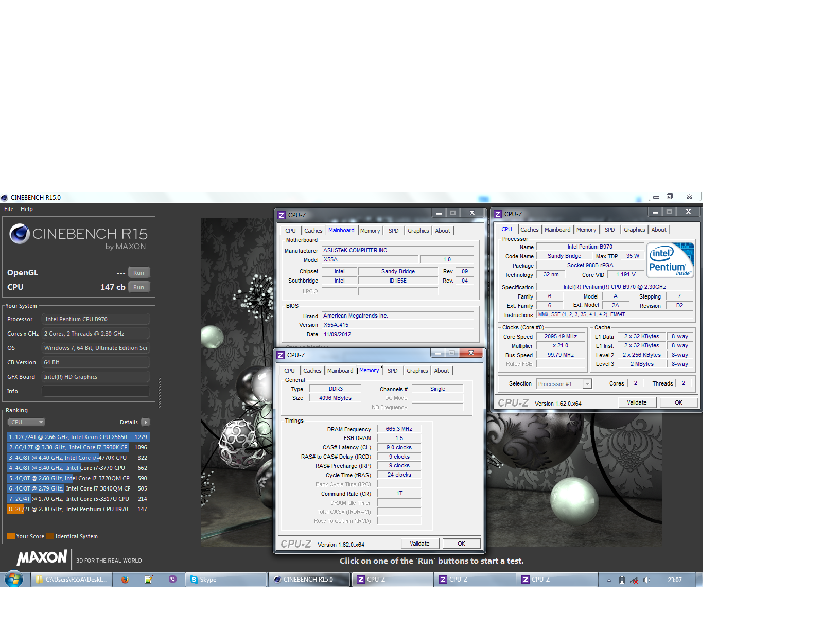
Task: Click the DRAM Frequency 665.3 MHz value
Action: 399,429
